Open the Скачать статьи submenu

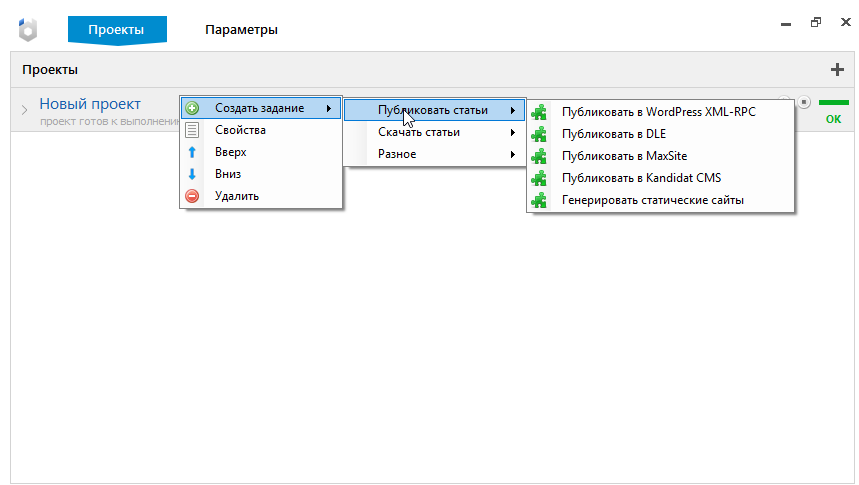434,132
